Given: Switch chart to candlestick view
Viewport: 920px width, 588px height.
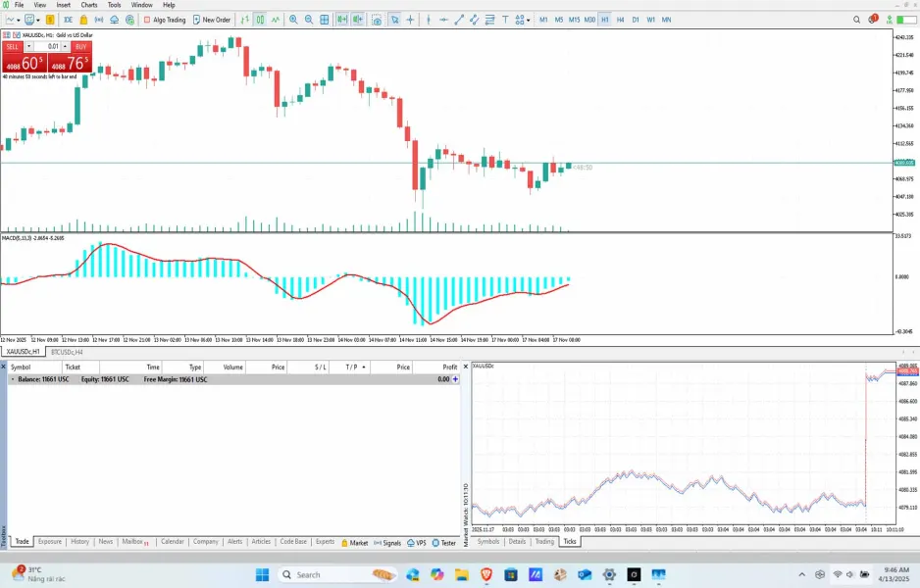Looking at the screenshot, I should click(259, 20).
